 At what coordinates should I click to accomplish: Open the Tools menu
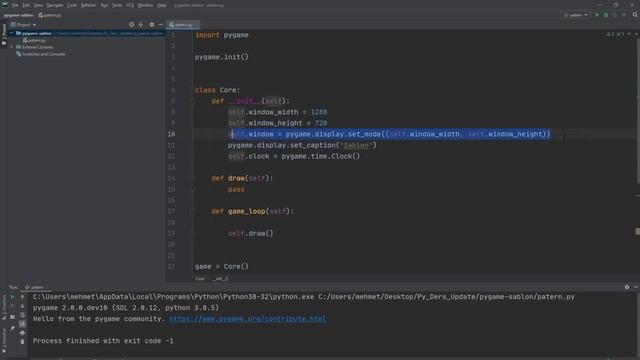[117, 5]
